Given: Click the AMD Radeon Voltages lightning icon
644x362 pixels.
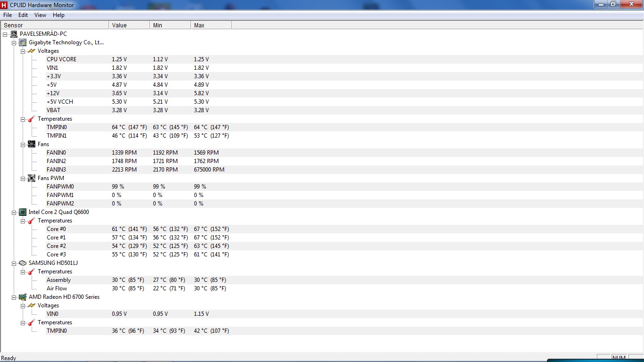Looking at the screenshot, I should point(32,305).
